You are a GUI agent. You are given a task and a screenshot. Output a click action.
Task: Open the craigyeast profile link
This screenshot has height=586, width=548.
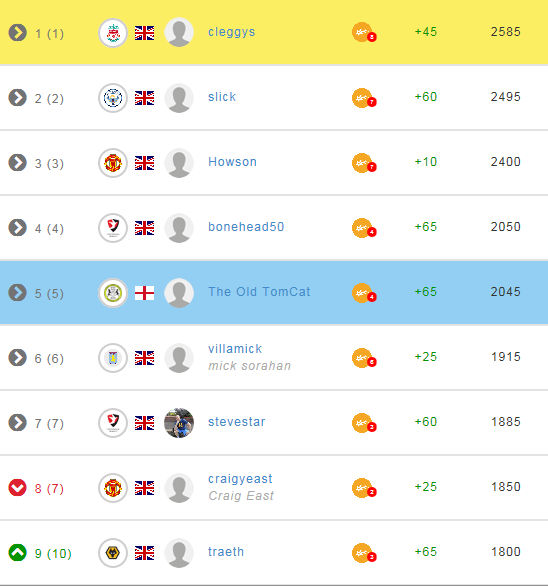coord(240,479)
